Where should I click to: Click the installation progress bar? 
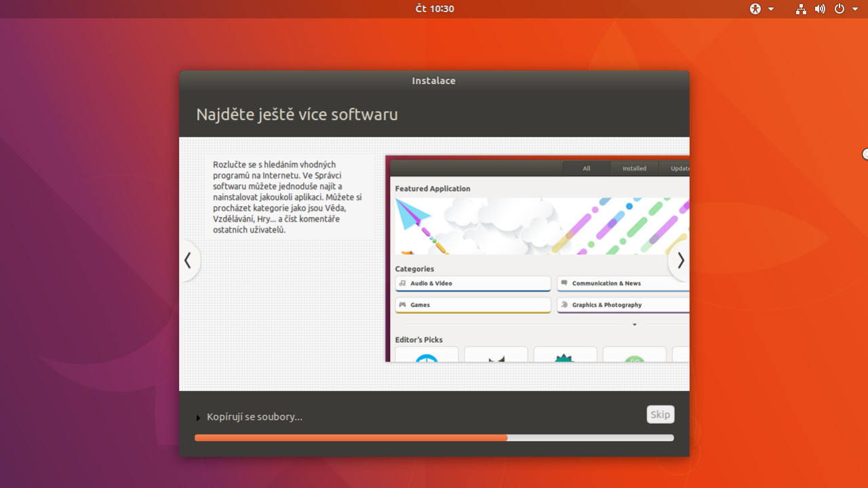(434, 438)
